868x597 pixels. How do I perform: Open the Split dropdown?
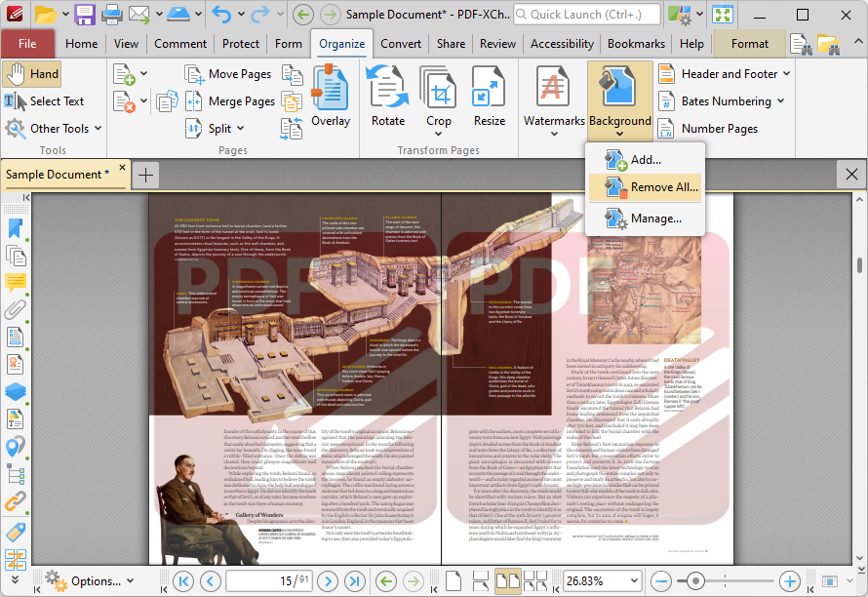point(215,128)
